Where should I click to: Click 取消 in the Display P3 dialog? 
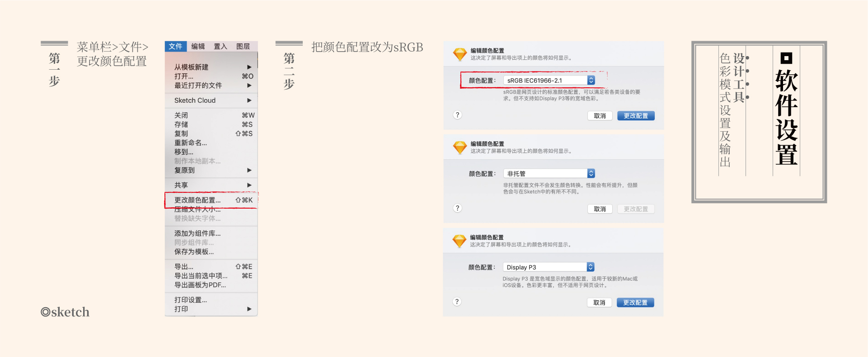coord(599,303)
